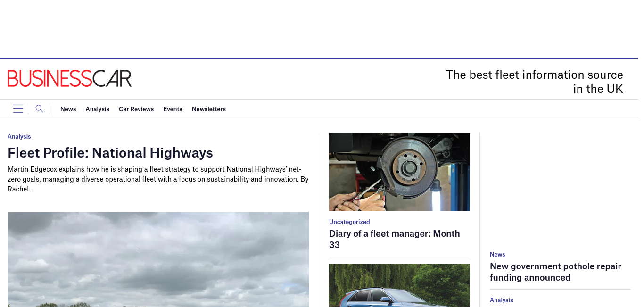Click the Martin Edgecox article summary text
Viewport: 644px width, 307px height.
click(x=158, y=179)
